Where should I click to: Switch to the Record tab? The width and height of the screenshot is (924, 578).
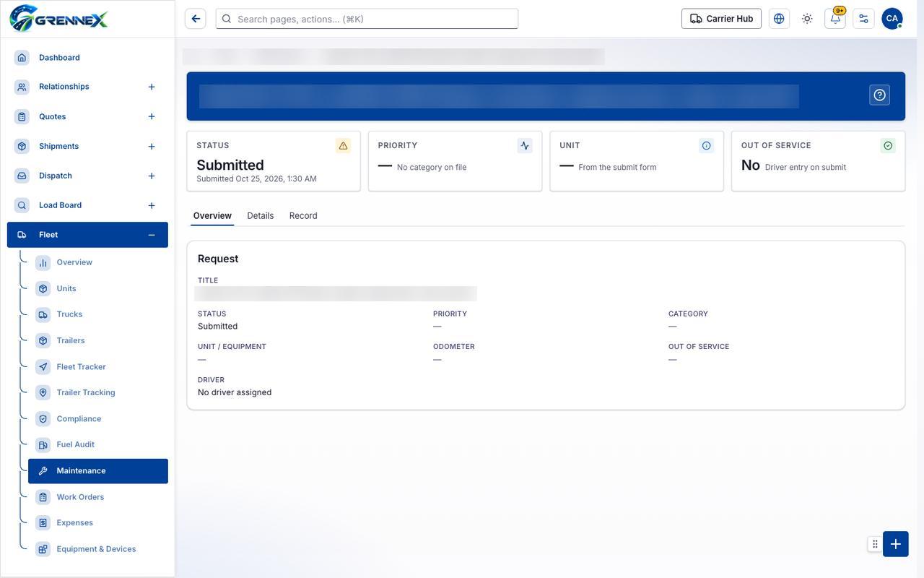pyautogui.click(x=303, y=215)
